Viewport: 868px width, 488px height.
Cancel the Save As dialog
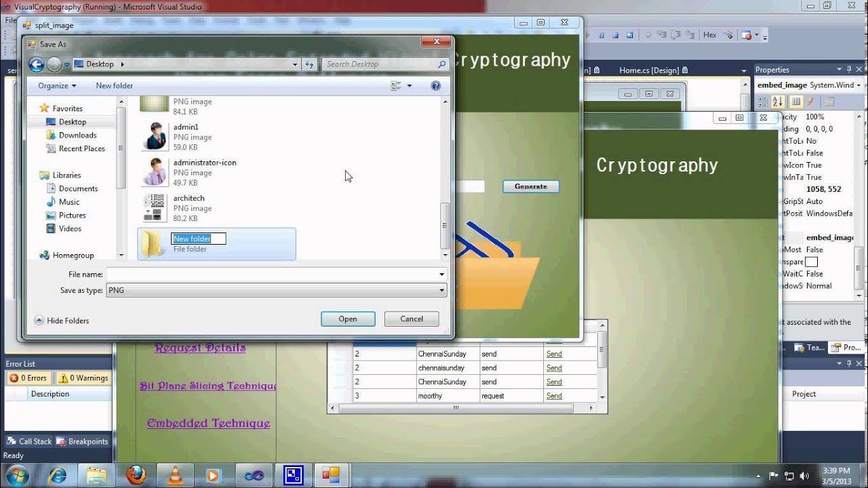click(x=412, y=319)
